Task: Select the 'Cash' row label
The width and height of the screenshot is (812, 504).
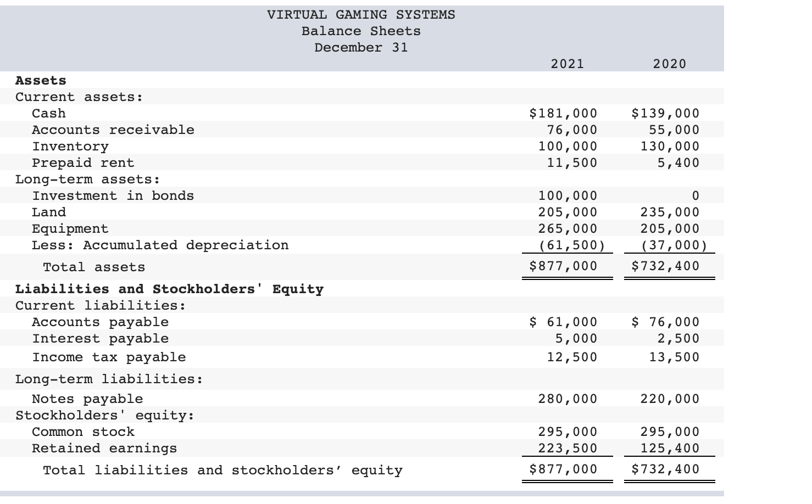Action: click(x=49, y=113)
